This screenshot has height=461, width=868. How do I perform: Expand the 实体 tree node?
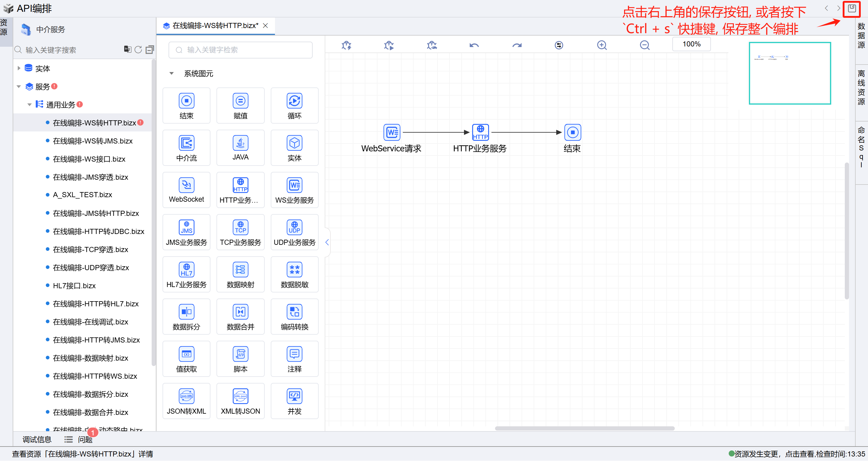19,68
